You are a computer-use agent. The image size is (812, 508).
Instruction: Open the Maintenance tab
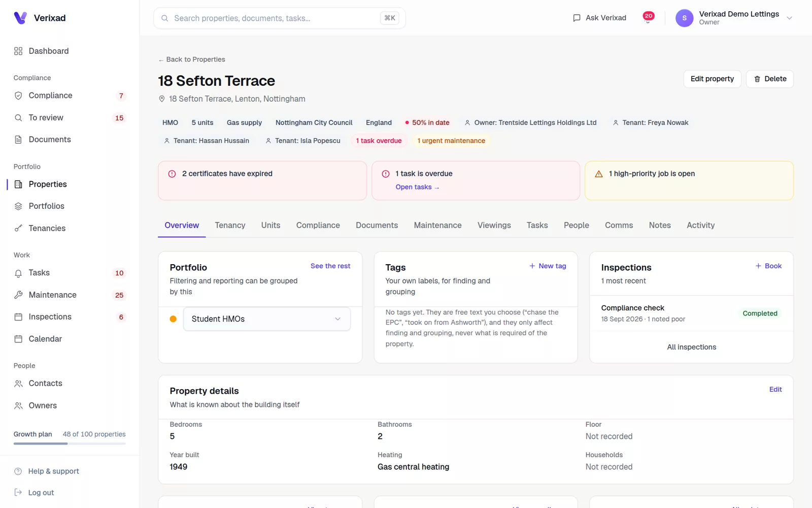tap(437, 226)
